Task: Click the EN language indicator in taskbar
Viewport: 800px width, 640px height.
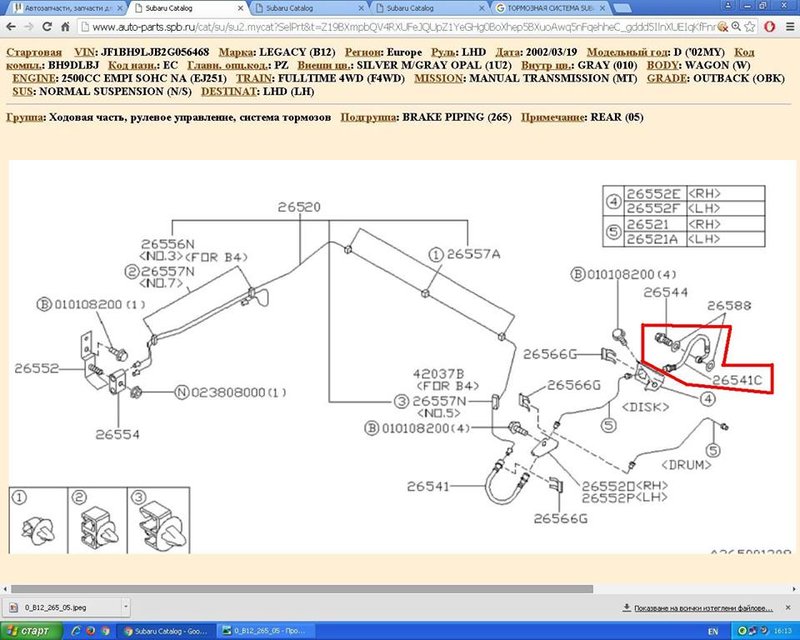Action: pyautogui.click(x=713, y=632)
